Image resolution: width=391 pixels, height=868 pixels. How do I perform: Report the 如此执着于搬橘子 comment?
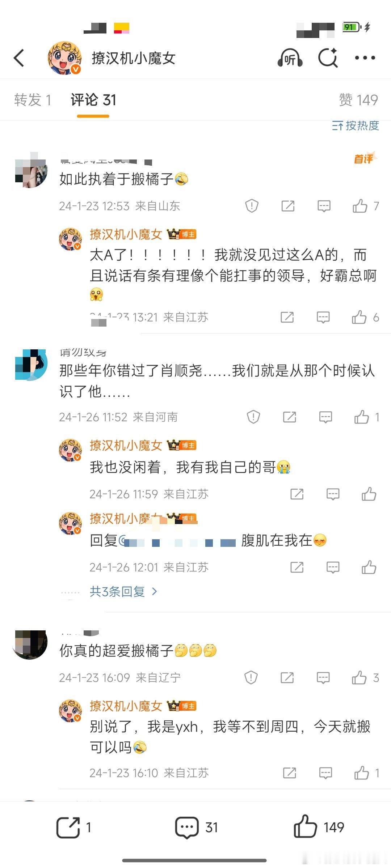coord(252,206)
